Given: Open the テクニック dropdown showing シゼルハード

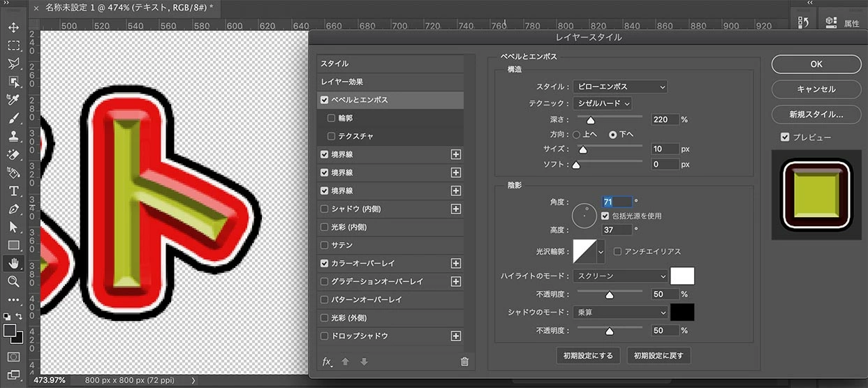Looking at the screenshot, I should point(602,103).
